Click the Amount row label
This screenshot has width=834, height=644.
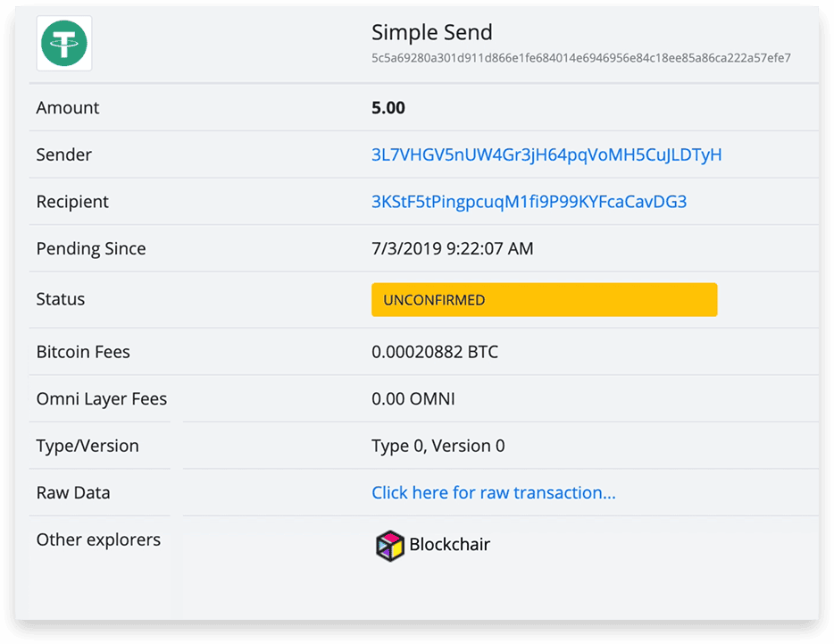(x=68, y=108)
